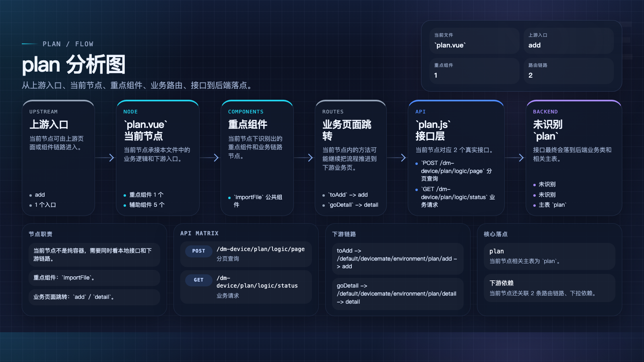644x362 pixels.
Task: Select the '下游依赖' dependency row
Action: point(549,288)
